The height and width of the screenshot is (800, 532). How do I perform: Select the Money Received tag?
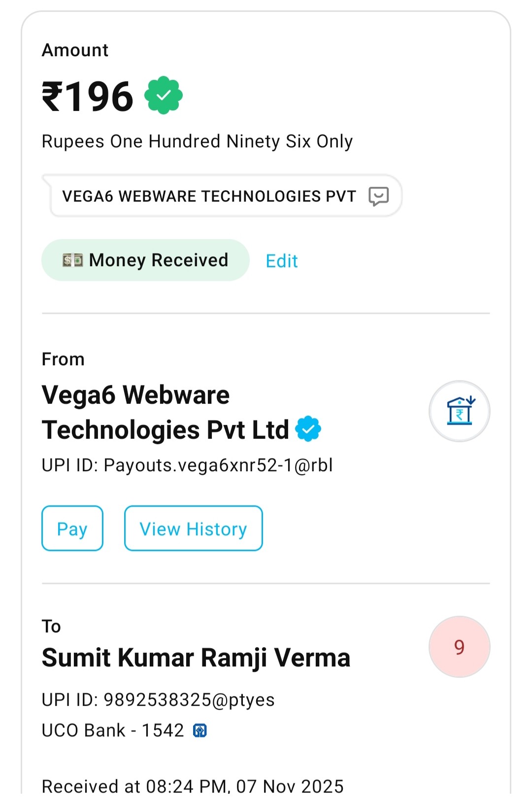[145, 260]
